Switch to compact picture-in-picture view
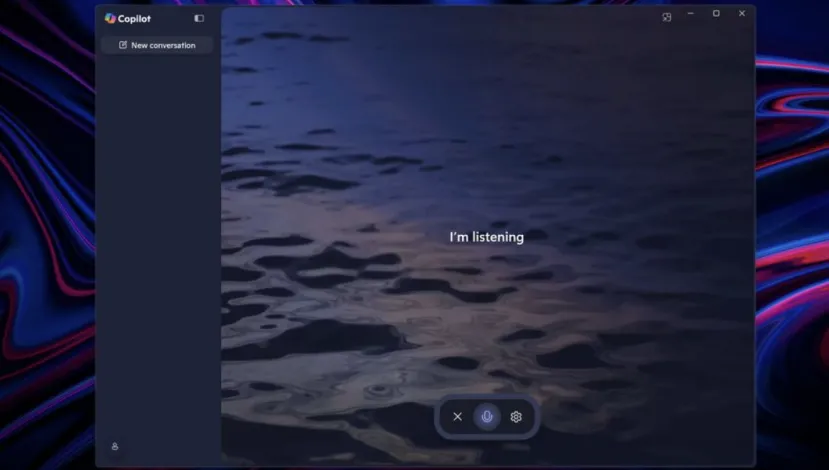 (667, 17)
